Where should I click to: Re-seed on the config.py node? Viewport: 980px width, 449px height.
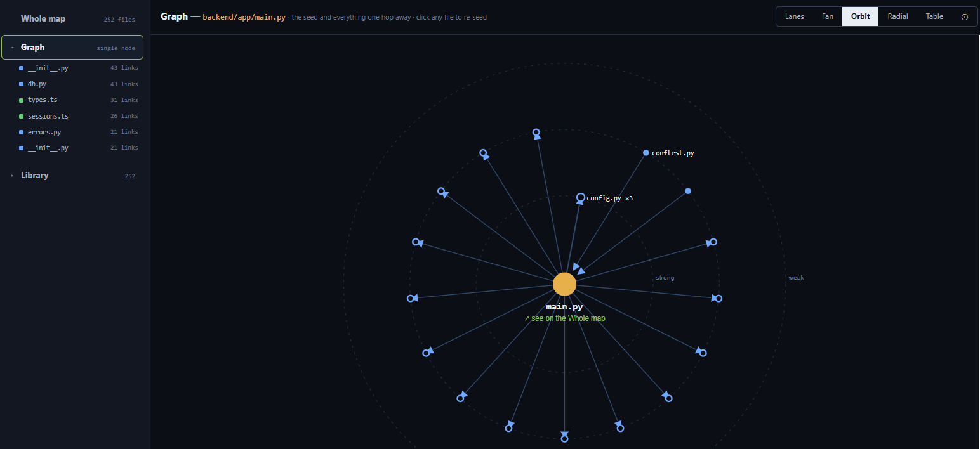pos(580,198)
